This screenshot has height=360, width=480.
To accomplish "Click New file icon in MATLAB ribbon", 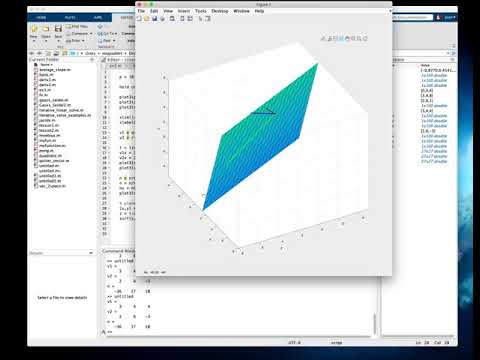I will point(34,29).
